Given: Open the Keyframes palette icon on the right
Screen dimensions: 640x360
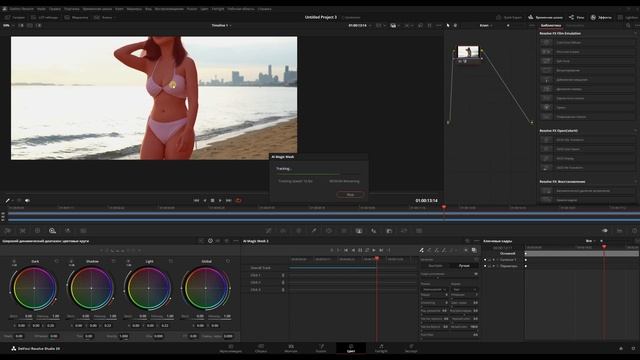Looking at the screenshot, I should pyautogui.click(x=604, y=231).
